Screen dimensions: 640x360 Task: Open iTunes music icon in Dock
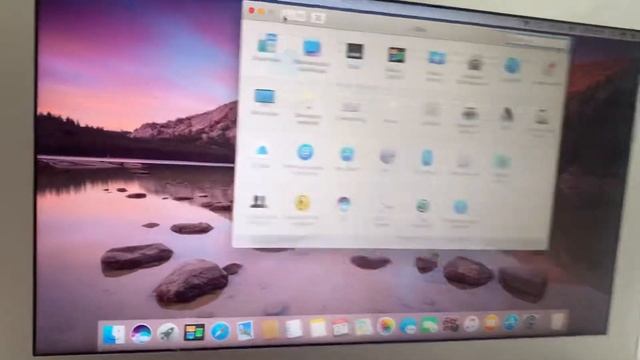[471, 324]
